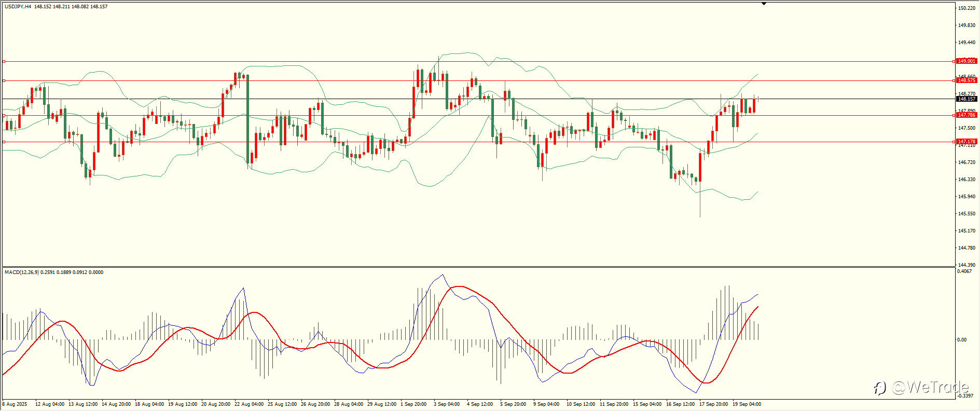The width and height of the screenshot is (980, 411).
Task: Click the 150.220 value on price scale
Action: point(966,8)
